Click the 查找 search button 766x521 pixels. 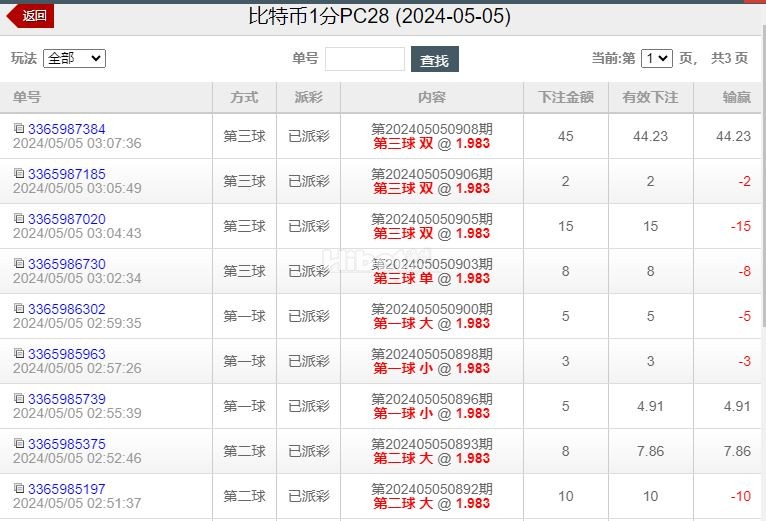(x=435, y=59)
